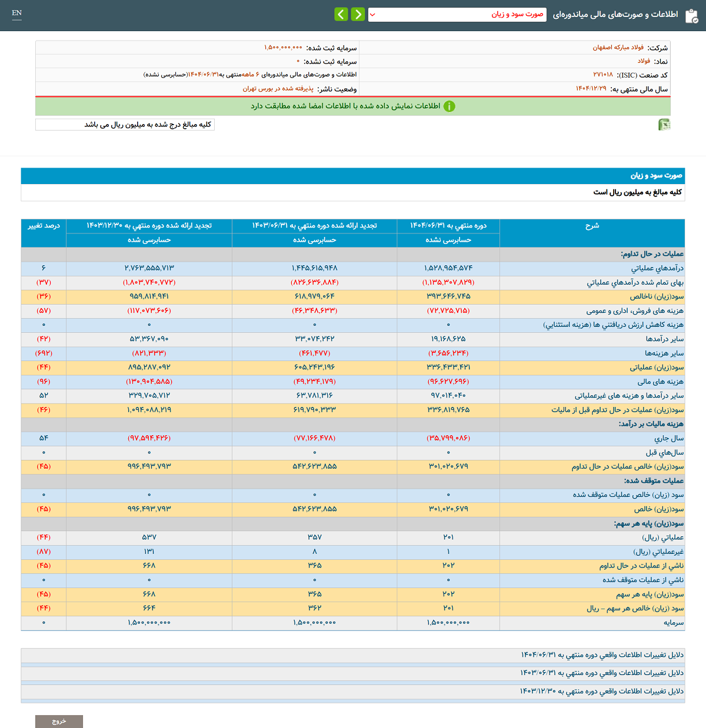Select the درآمدهاي عملياتي row label
The height and width of the screenshot is (728, 706).
[x=657, y=268]
